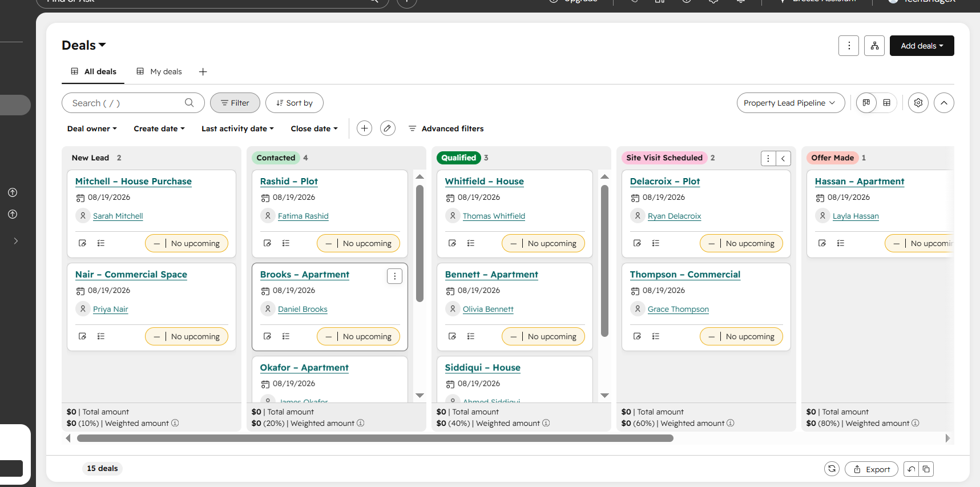
Task: Open the Create date filter dropdown
Action: point(159,128)
